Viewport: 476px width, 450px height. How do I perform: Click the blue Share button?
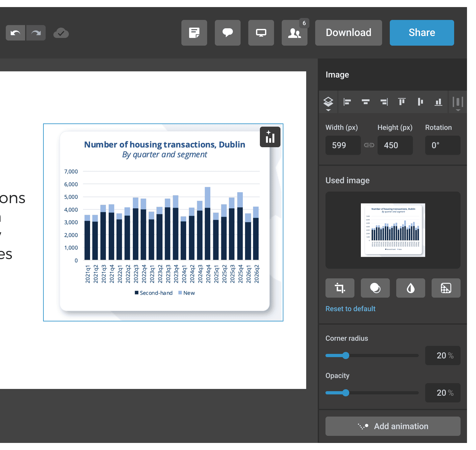coord(422,33)
